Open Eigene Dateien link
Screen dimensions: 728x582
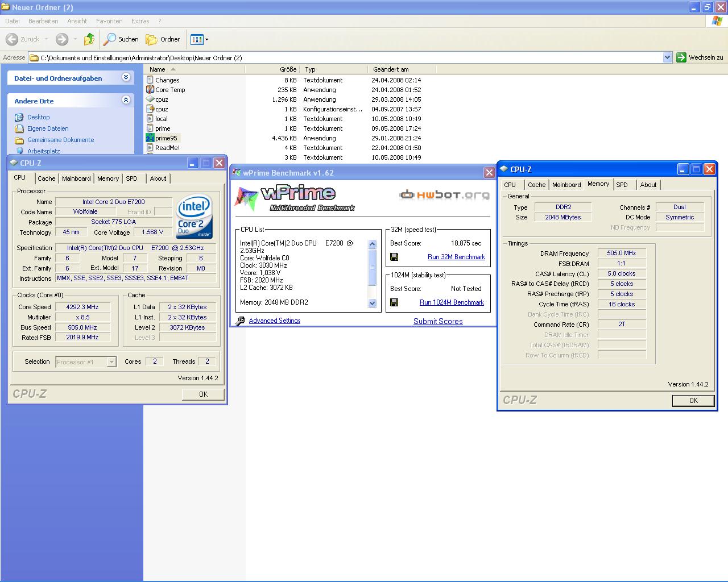tap(48, 128)
